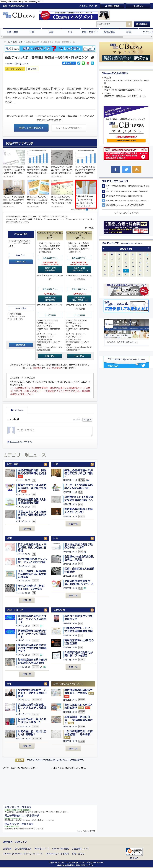Click the 印刷用 print button
Screen dimensions: 153x868
pyautogui.click(x=33, y=69)
